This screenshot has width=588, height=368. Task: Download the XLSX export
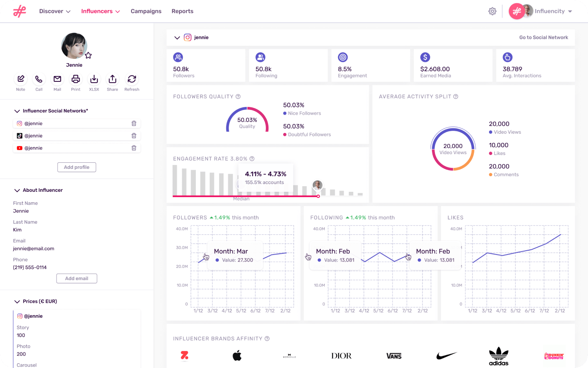point(94,79)
